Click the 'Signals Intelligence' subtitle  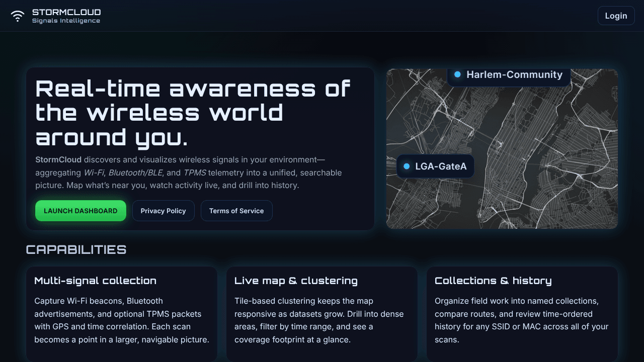coord(66,21)
